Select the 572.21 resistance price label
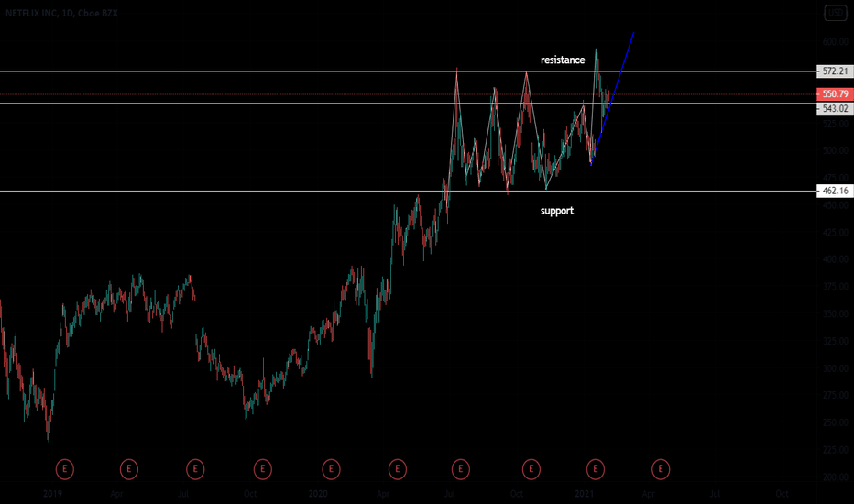 (835, 71)
